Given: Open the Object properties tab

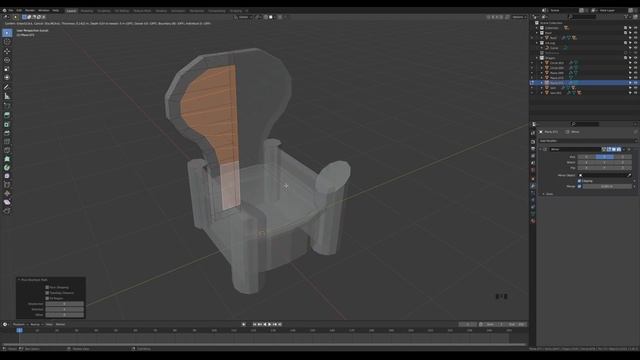Looking at the screenshot, I should point(533,179).
